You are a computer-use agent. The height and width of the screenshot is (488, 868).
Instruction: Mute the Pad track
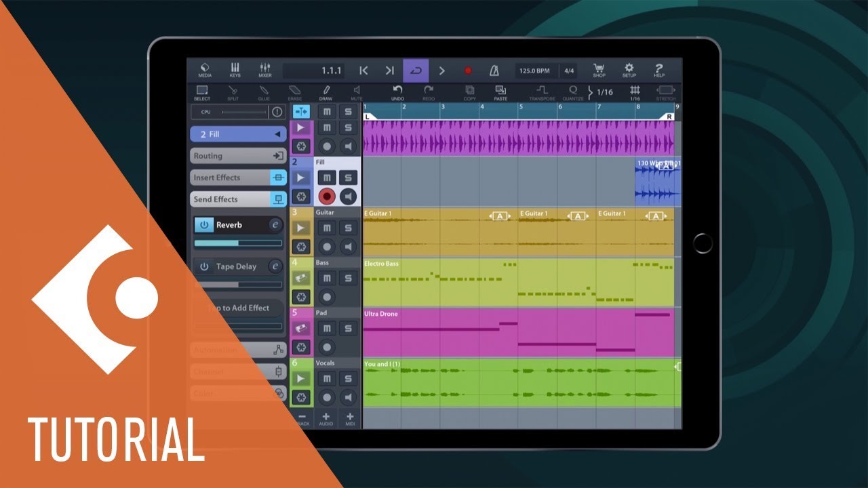pyautogui.click(x=327, y=328)
